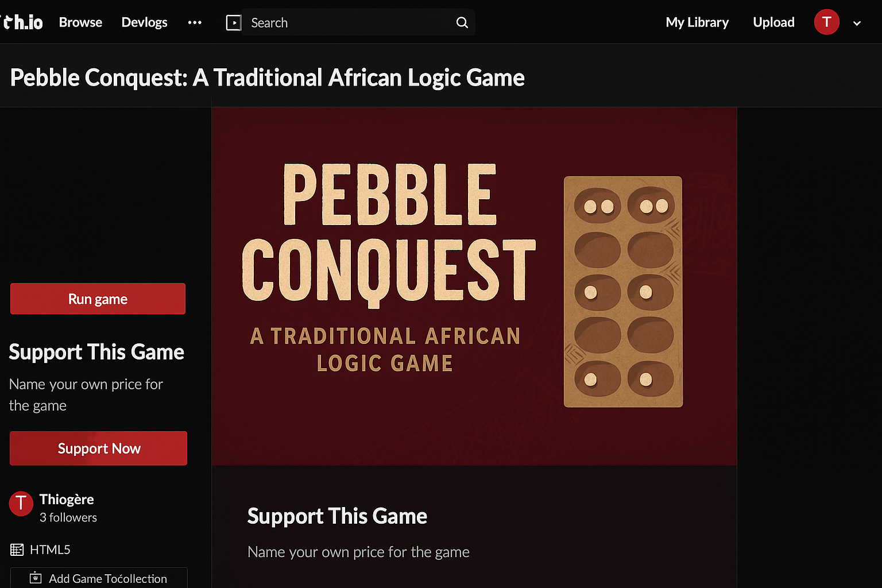Go to Devlogs in the top navigation

(144, 22)
